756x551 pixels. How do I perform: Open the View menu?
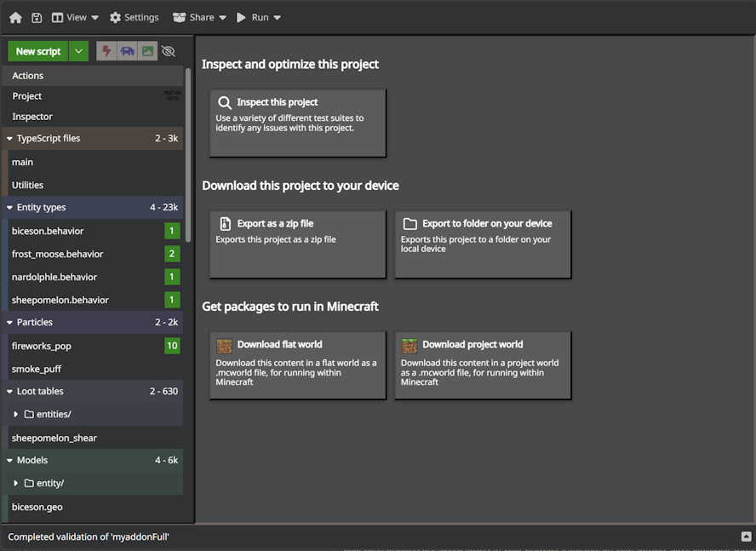pos(75,17)
